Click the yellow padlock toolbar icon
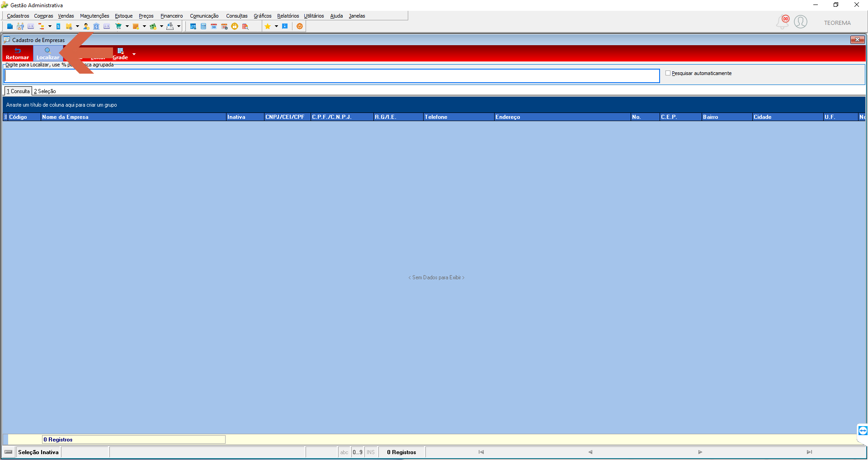Image resolution: width=868 pixels, height=460 pixels. tap(235, 26)
